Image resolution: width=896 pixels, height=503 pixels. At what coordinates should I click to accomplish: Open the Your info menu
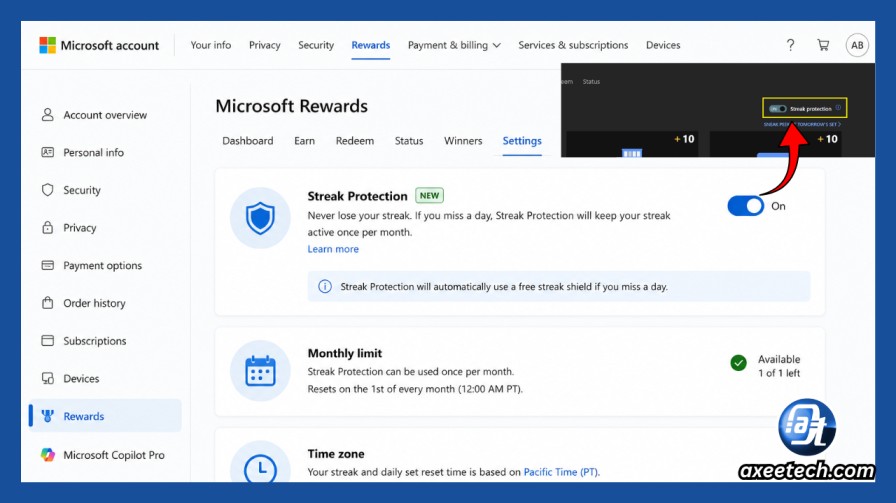coord(211,45)
